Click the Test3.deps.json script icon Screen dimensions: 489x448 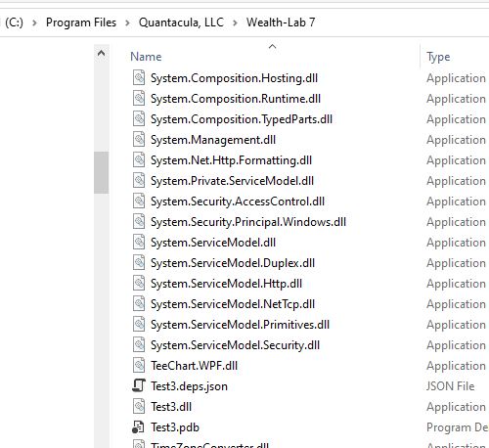tap(139, 385)
